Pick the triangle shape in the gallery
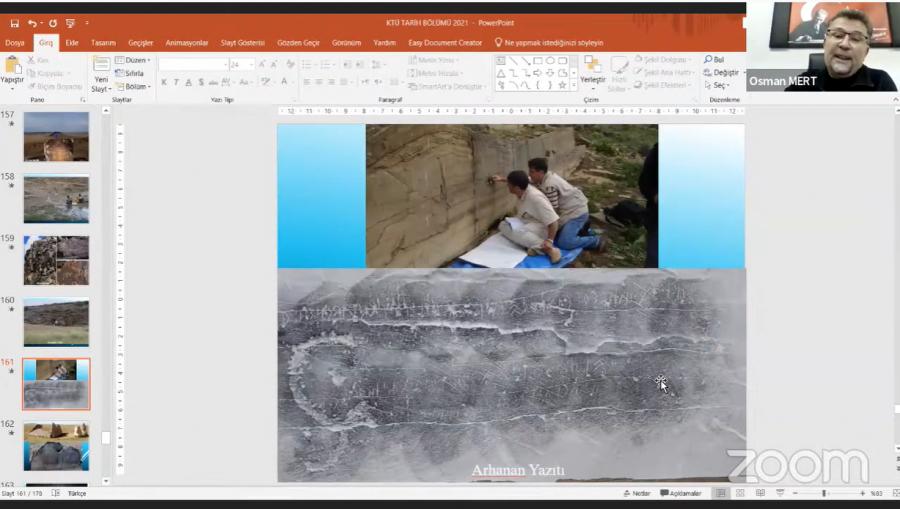The width and height of the screenshot is (900, 509). (x=501, y=73)
